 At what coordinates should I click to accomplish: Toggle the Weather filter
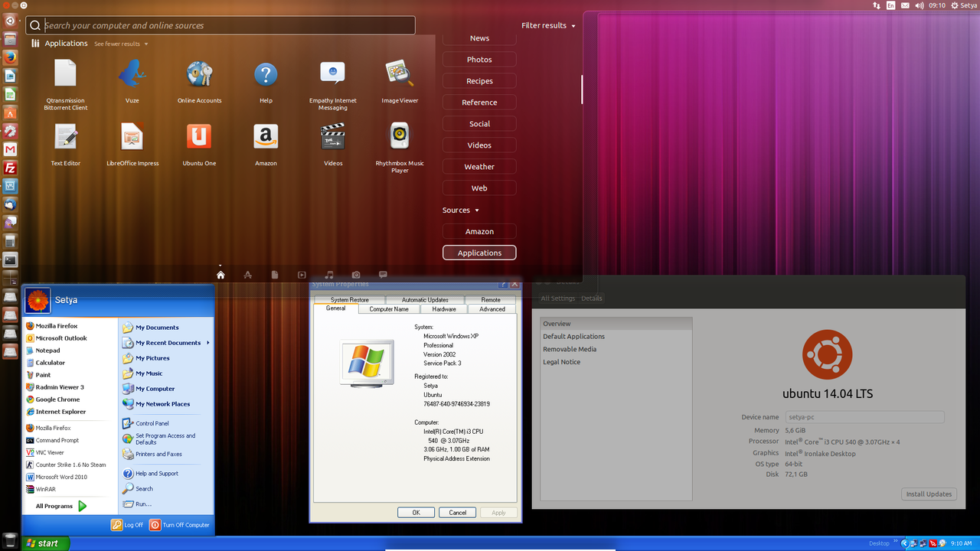[x=479, y=167]
